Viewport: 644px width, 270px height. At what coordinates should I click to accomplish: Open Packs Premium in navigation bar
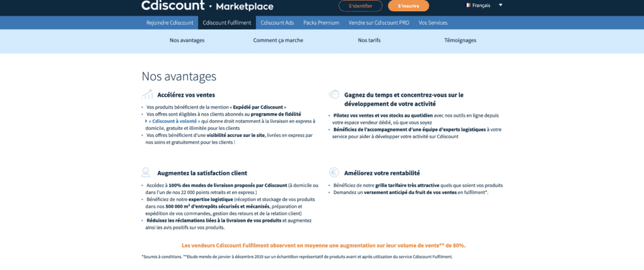pyautogui.click(x=321, y=23)
